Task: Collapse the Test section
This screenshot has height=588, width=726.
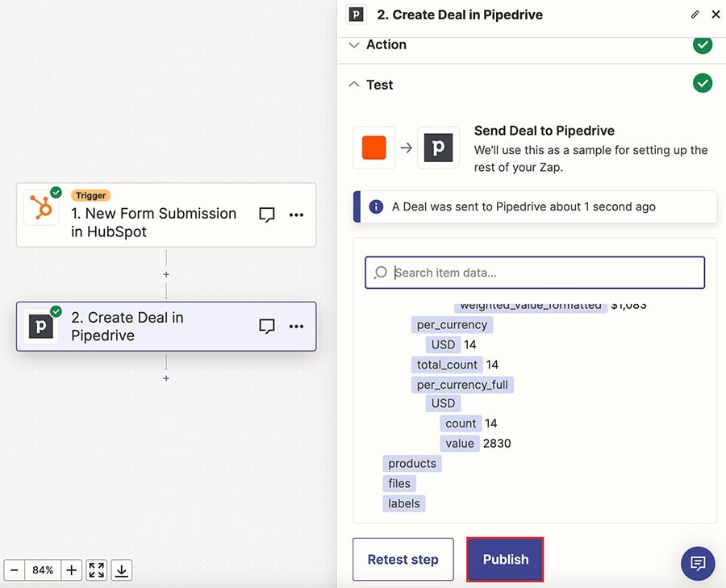Action: click(x=354, y=84)
